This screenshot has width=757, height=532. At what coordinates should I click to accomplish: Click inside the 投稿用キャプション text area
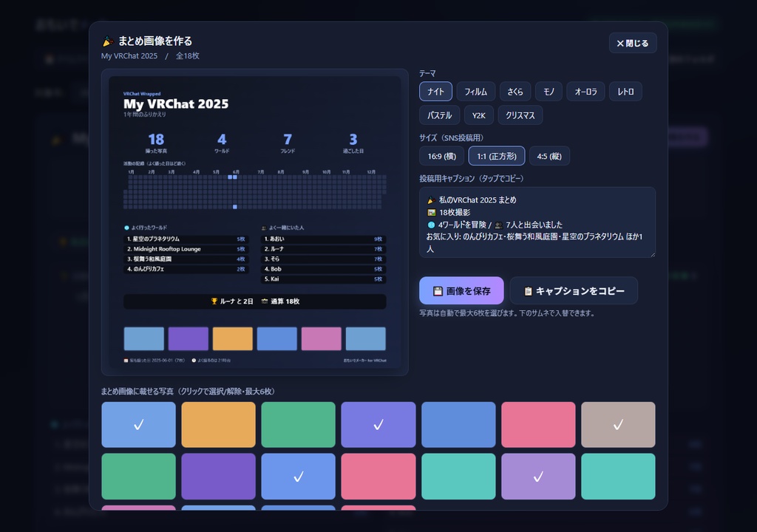point(537,222)
